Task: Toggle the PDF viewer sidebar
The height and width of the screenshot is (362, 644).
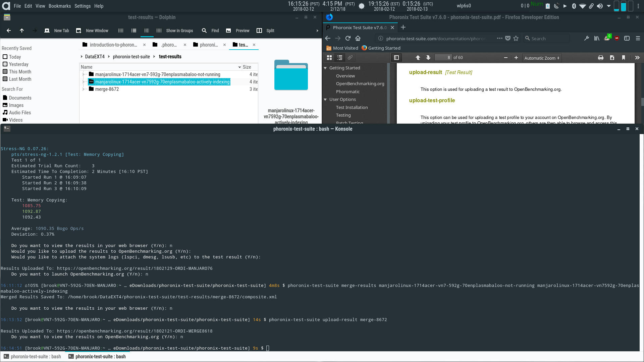Action: click(x=396, y=58)
